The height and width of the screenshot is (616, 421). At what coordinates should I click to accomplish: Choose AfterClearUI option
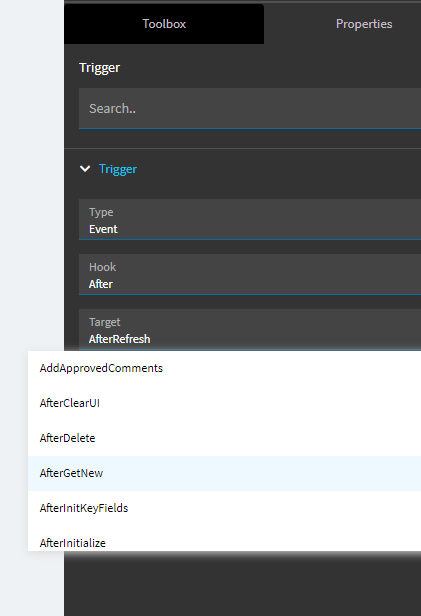pyautogui.click(x=224, y=403)
